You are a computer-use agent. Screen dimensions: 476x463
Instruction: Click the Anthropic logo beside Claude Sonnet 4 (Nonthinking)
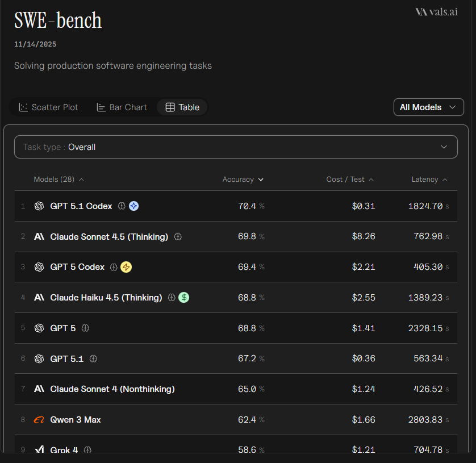39,389
